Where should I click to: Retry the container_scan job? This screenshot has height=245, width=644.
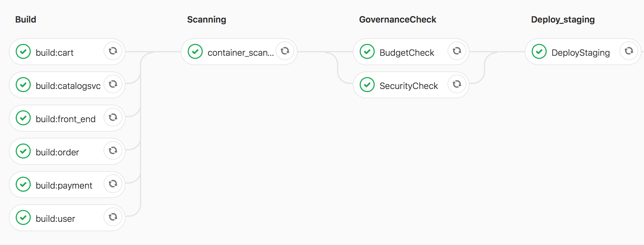pyautogui.click(x=285, y=51)
